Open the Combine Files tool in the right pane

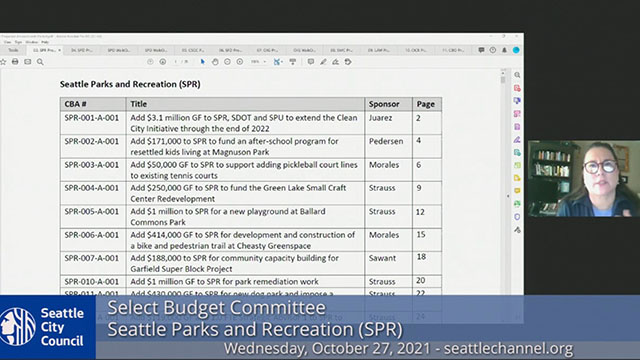click(x=517, y=101)
